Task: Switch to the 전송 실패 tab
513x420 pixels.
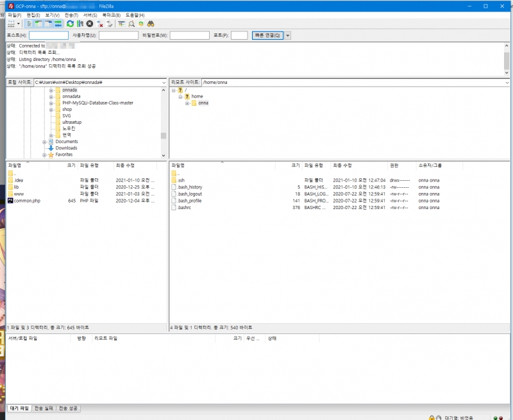Action: click(44, 408)
